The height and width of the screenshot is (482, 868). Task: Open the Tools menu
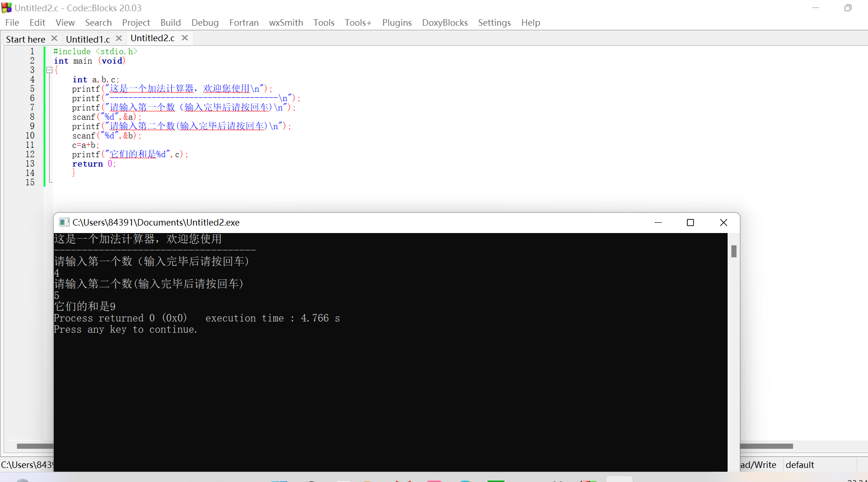point(324,22)
